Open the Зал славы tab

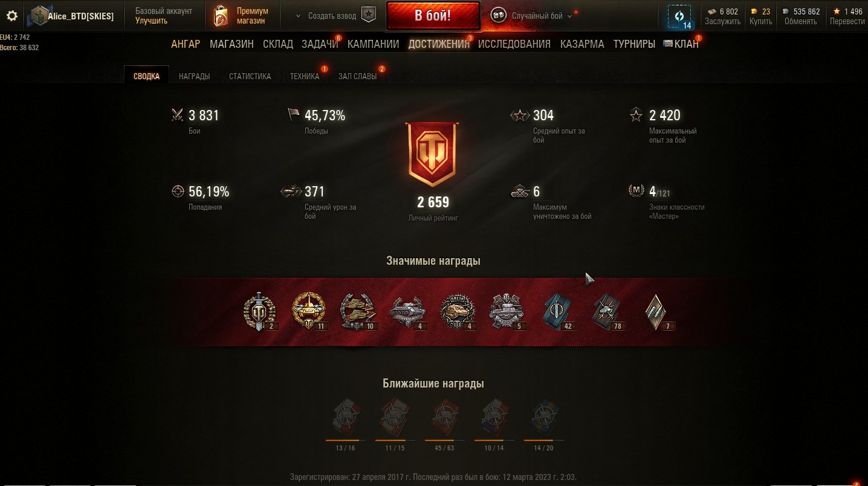tap(357, 76)
